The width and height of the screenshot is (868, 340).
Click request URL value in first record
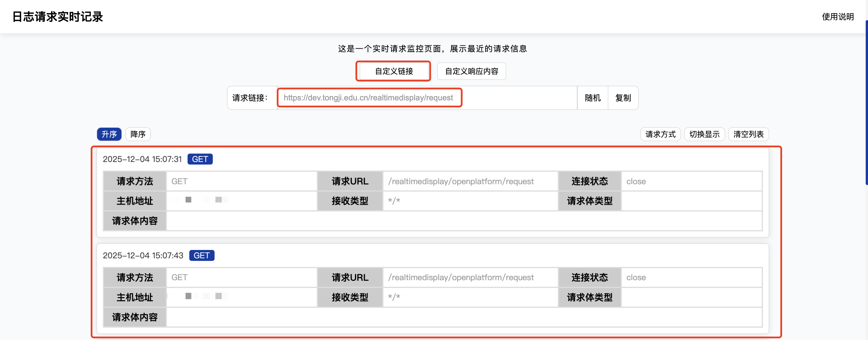tap(461, 182)
